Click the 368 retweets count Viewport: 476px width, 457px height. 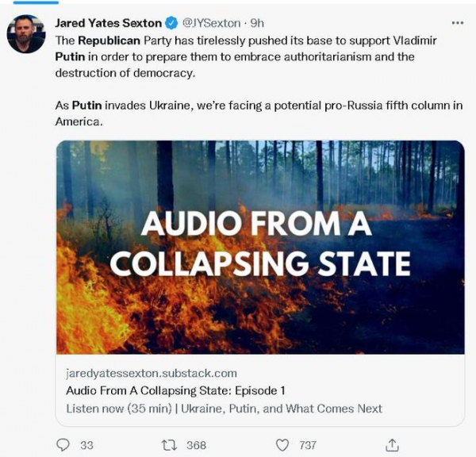coord(196,445)
